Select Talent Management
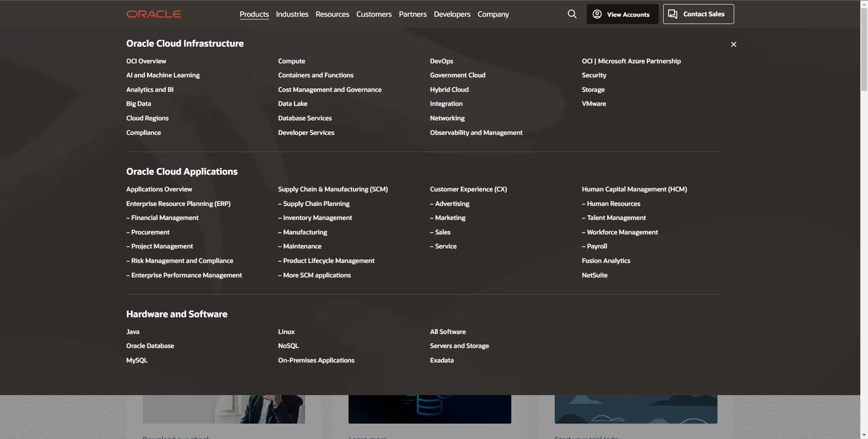 (x=614, y=218)
